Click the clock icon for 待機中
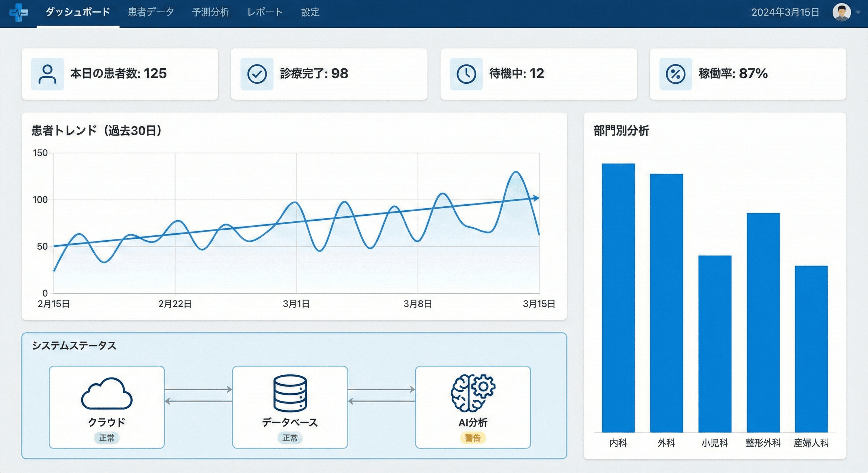Image resolution: width=868 pixels, height=473 pixels. pyautogui.click(x=466, y=74)
